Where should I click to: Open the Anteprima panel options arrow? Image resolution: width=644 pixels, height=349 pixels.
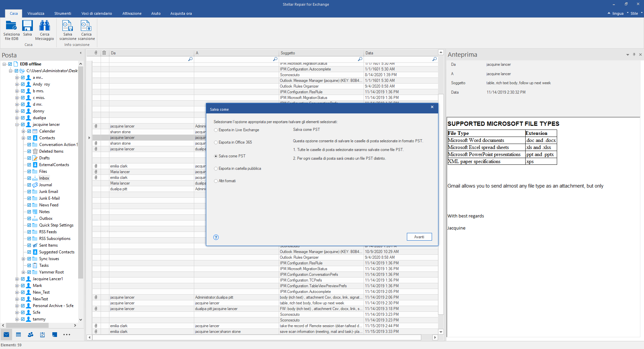[628, 55]
